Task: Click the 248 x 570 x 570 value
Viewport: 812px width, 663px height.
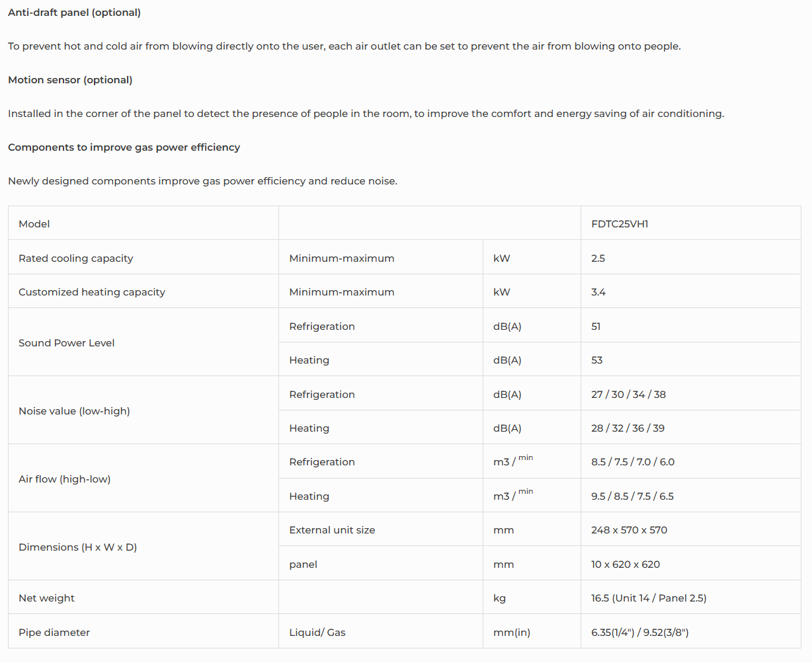Action: [x=629, y=530]
